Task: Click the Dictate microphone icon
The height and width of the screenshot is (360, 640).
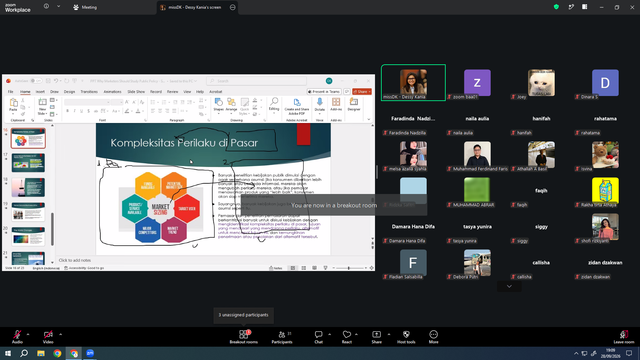Action: point(320,102)
